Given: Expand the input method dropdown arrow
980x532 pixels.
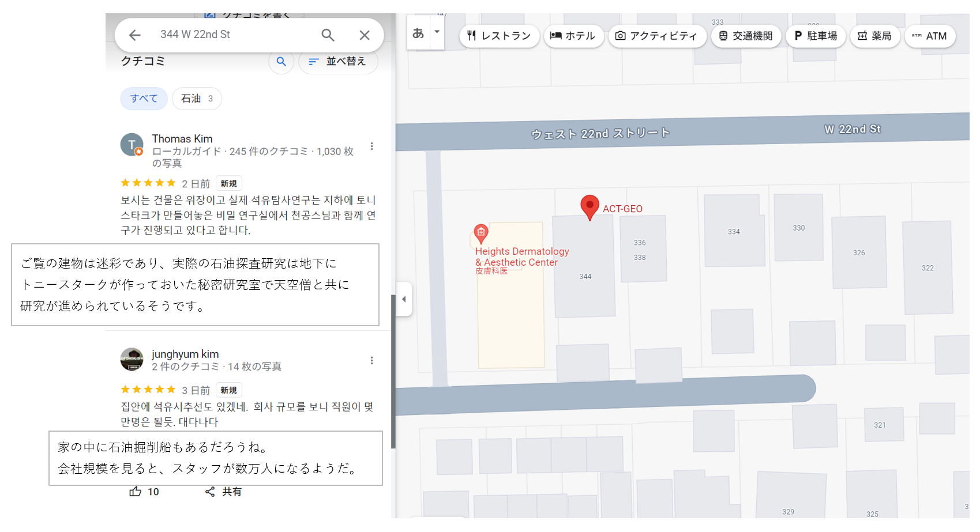Looking at the screenshot, I should pyautogui.click(x=437, y=32).
